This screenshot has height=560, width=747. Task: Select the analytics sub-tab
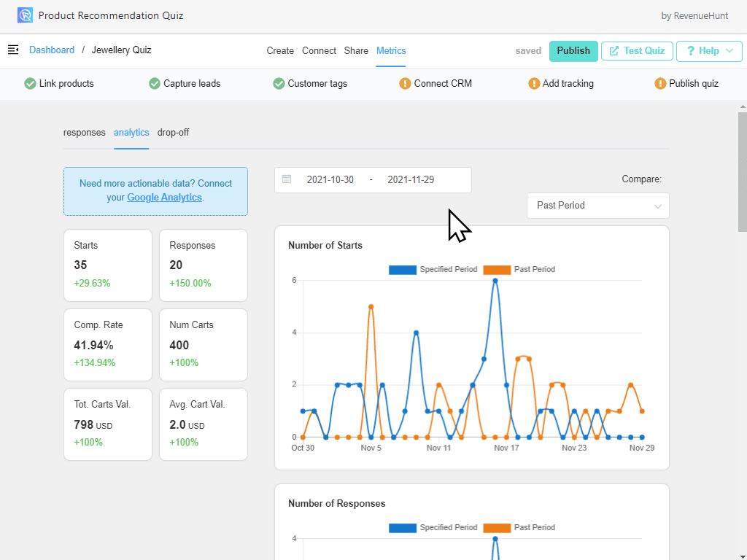pos(131,133)
